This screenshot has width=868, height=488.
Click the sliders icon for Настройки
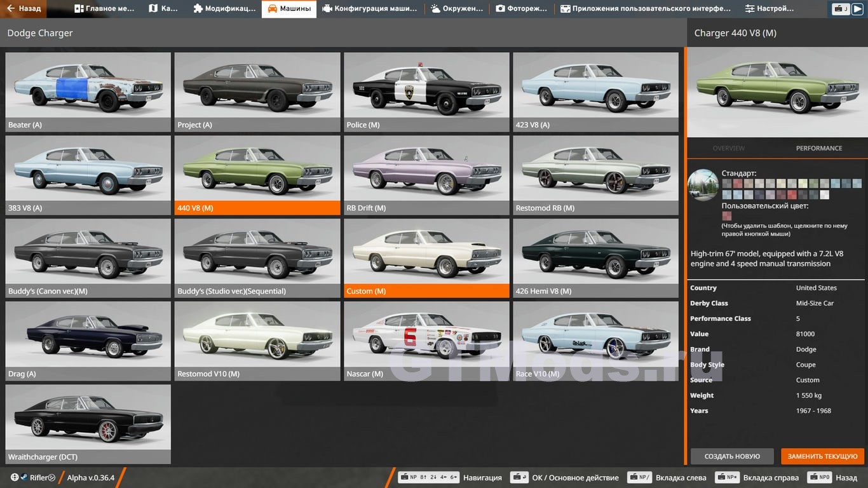click(750, 9)
